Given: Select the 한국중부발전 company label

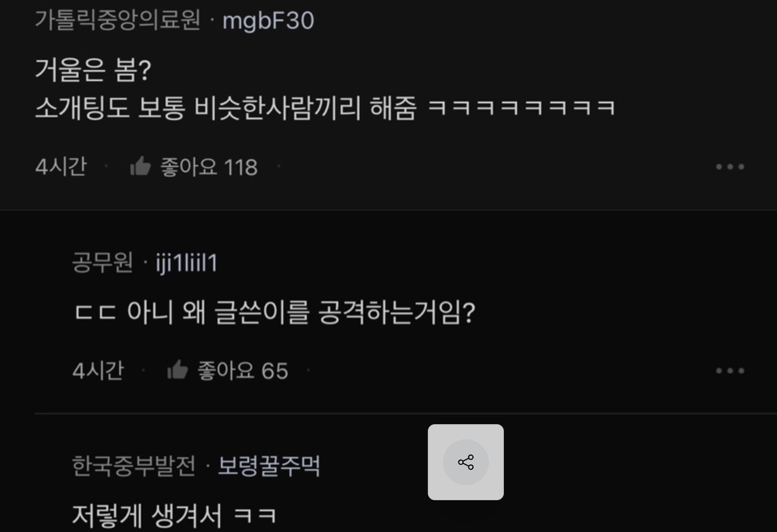Looking at the screenshot, I should (x=133, y=466).
